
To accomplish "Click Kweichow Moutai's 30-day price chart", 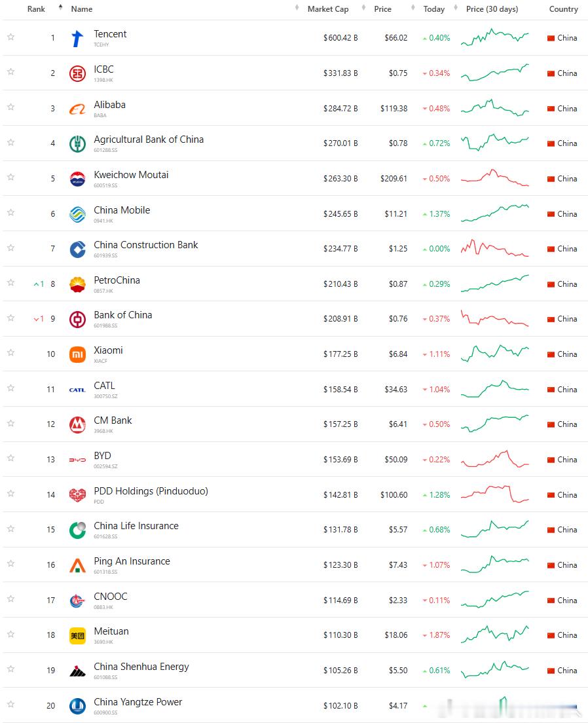I will pyautogui.click(x=495, y=178).
